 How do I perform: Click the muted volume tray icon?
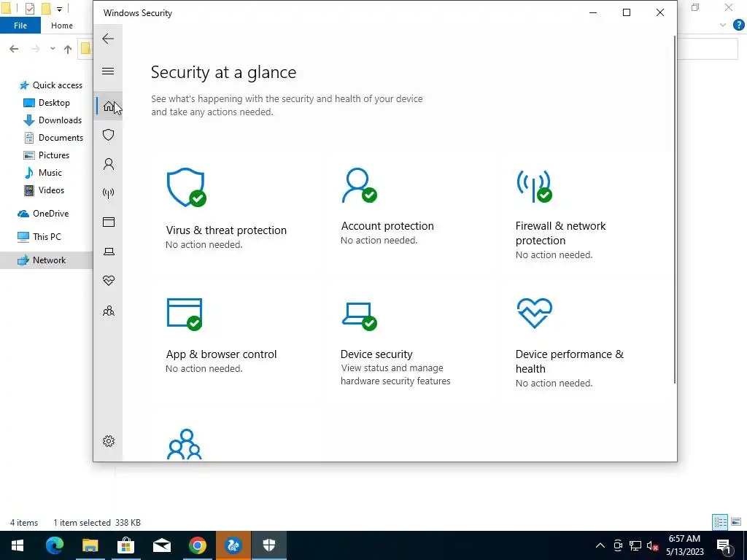pyautogui.click(x=653, y=545)
